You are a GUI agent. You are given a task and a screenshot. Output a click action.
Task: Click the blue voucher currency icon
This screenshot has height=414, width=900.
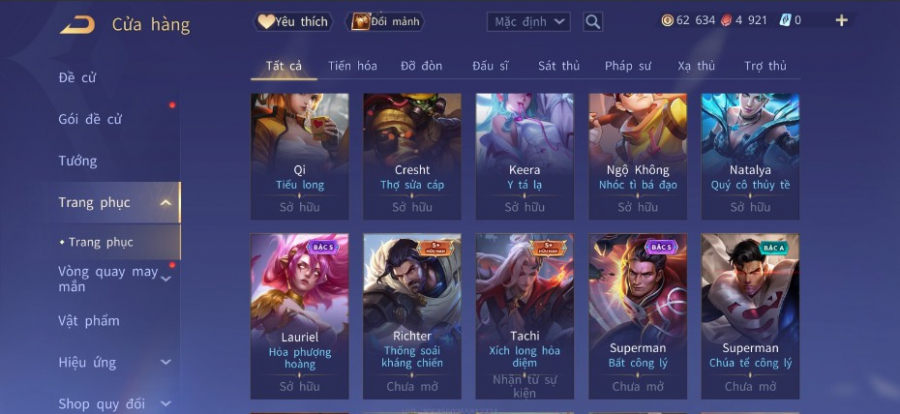[785, 21]
